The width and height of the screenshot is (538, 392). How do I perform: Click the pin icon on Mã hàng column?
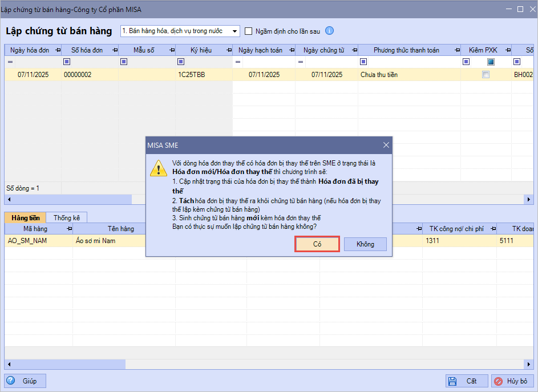69,229
